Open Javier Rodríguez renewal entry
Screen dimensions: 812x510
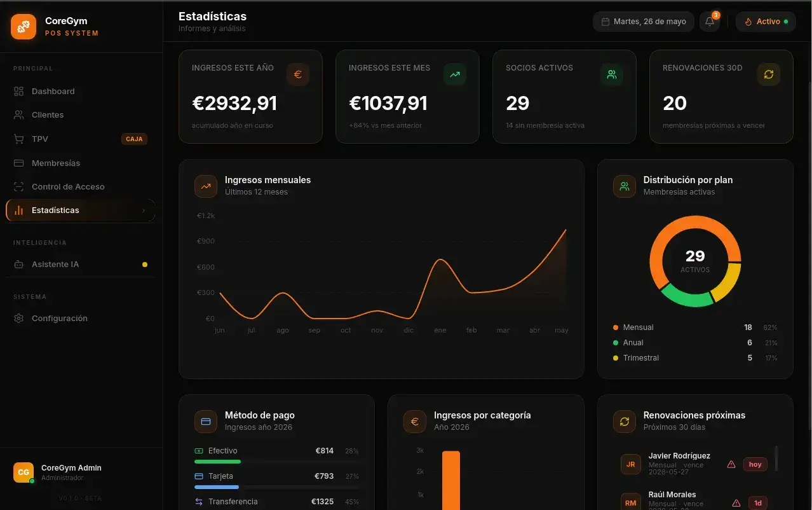[694, 464]
